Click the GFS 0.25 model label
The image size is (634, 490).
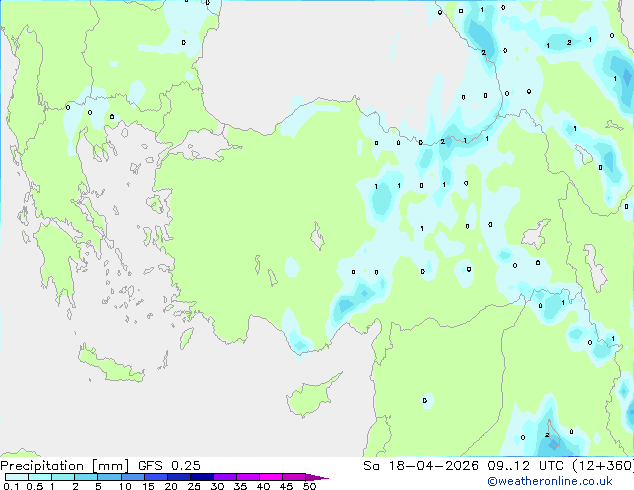click(169, 466)
